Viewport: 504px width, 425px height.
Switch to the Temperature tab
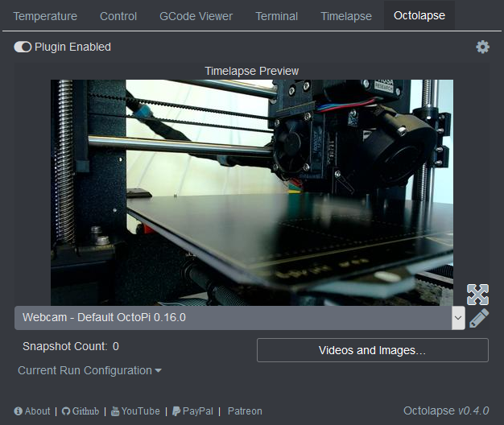(45, 16)
